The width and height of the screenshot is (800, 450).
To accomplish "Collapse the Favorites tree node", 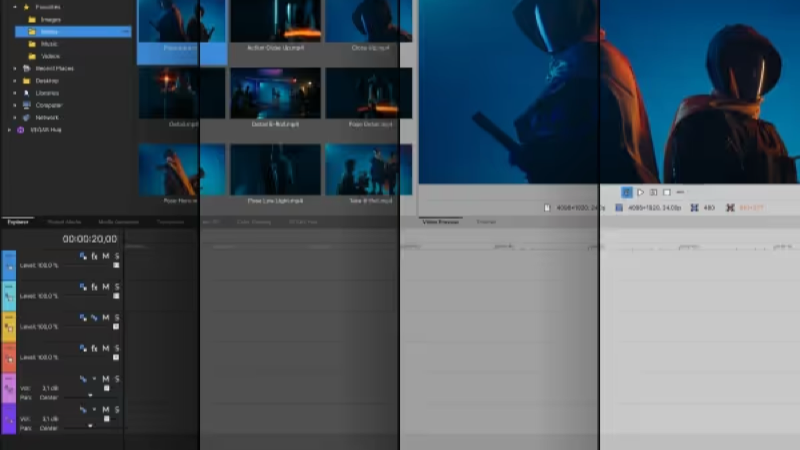I will point(15,7).
